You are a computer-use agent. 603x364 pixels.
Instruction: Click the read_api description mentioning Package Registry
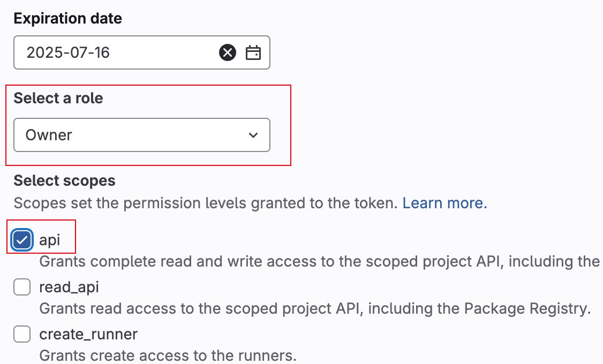pos(315,309)
